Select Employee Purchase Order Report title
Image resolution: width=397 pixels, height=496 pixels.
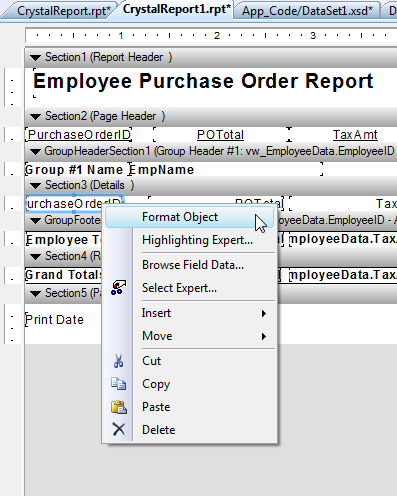click(x=203, y=81)
